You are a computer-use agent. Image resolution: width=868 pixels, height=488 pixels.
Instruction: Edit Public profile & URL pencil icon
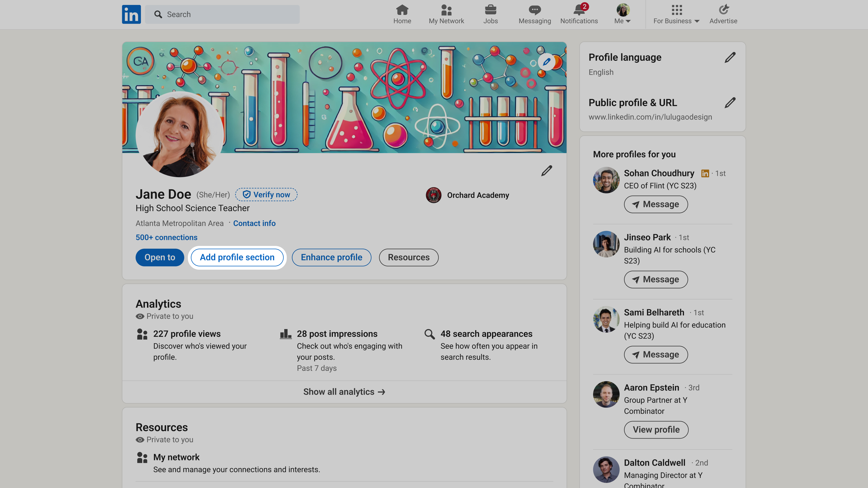coord(730,103)
